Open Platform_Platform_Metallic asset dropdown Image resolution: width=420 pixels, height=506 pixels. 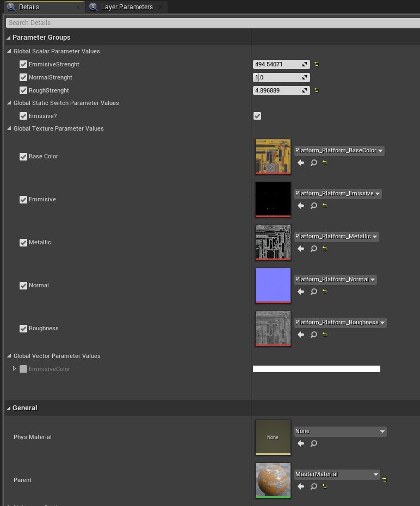click(336, 236)
